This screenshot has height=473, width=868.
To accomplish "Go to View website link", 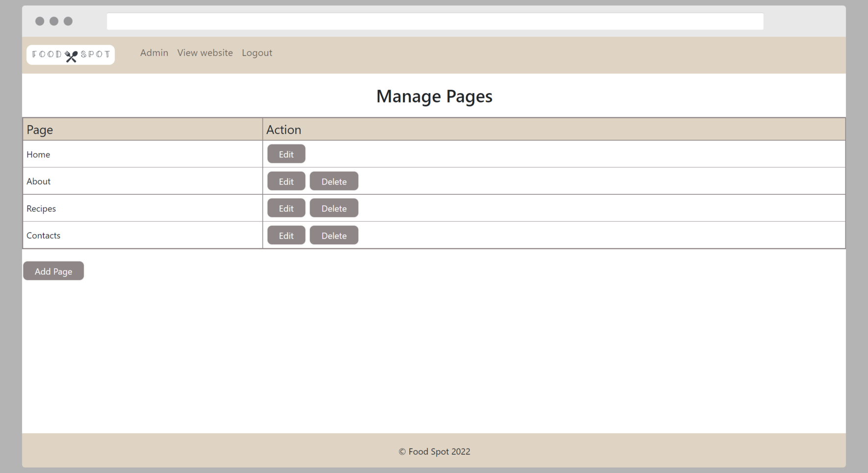I will click(205, 53).
